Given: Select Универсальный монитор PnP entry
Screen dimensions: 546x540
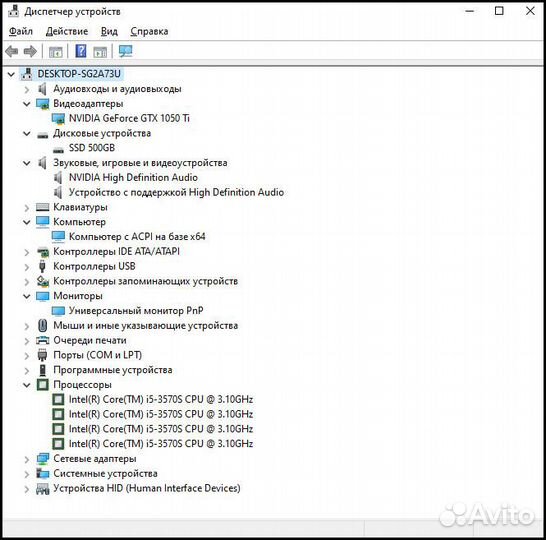Looking at the screenshot, I should coord(136,311).
